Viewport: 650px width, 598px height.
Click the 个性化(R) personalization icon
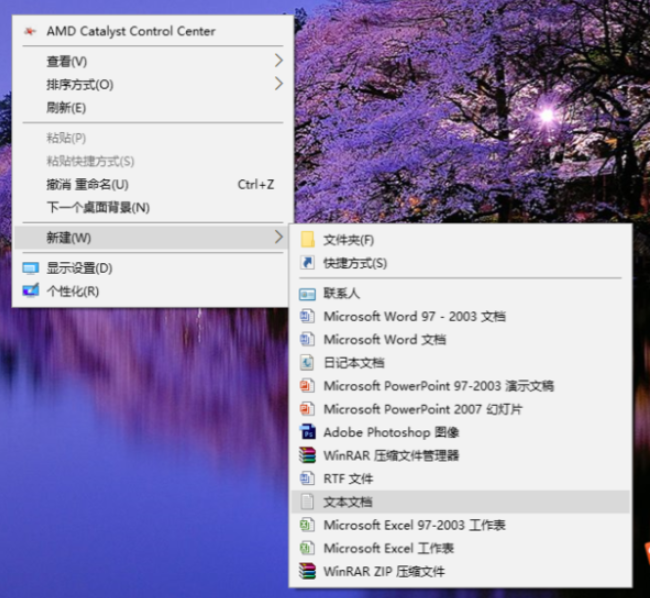(x=29, y=291)
